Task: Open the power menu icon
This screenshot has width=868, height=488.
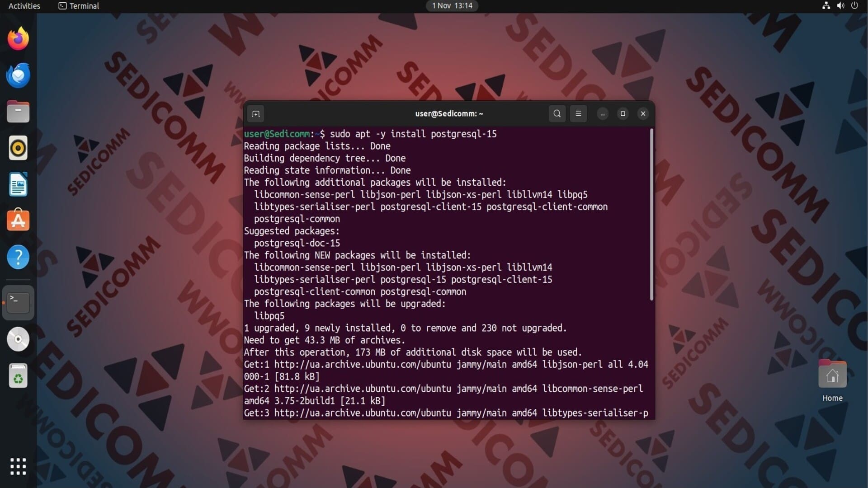Action: pos(854,6)
